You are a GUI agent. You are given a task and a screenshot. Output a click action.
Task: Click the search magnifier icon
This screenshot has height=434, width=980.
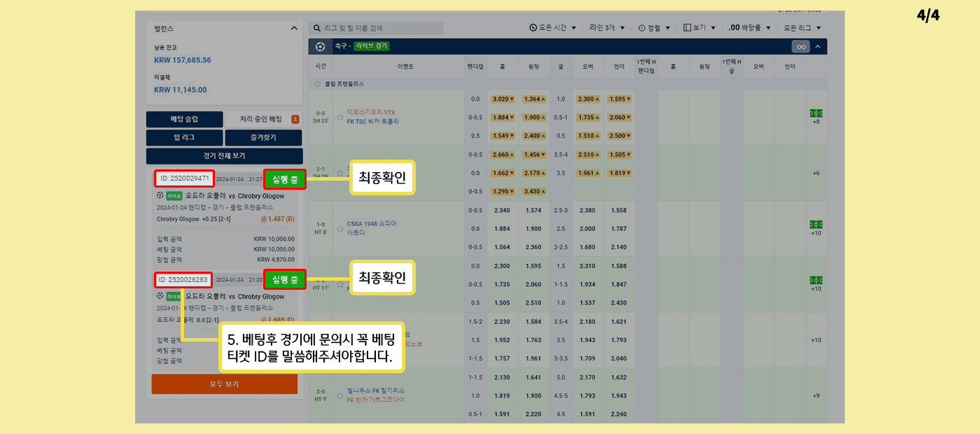[317, 29]
